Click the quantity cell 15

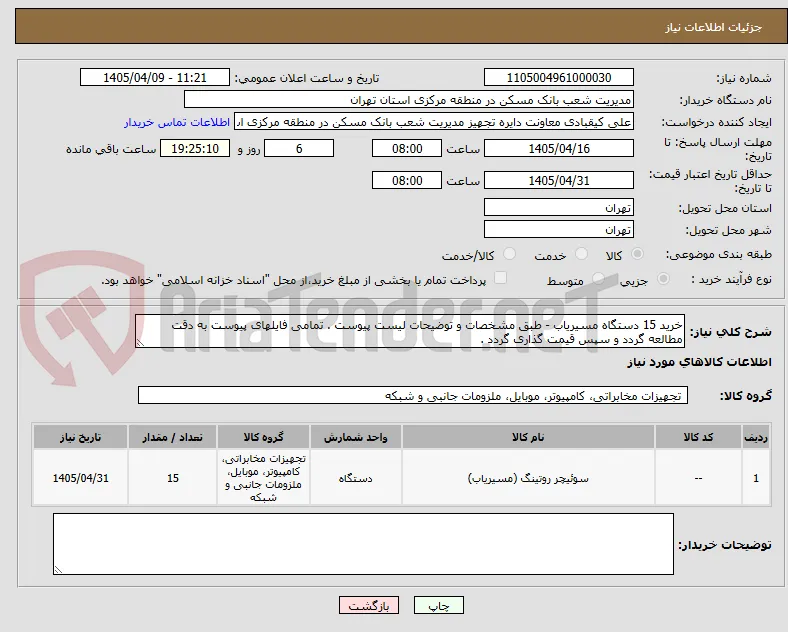click(x=172, y=478)
